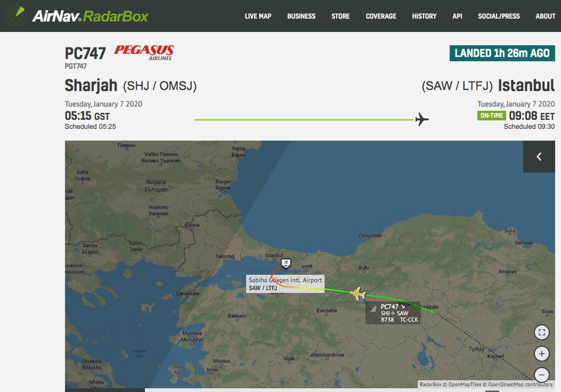The width and height of the screenshot is (561, 392).
Task: Zoom in on the map
Action: point(542,354)
